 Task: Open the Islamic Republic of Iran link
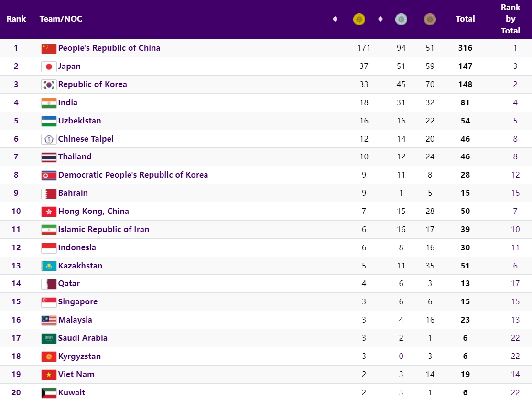(x=104, y=229)
